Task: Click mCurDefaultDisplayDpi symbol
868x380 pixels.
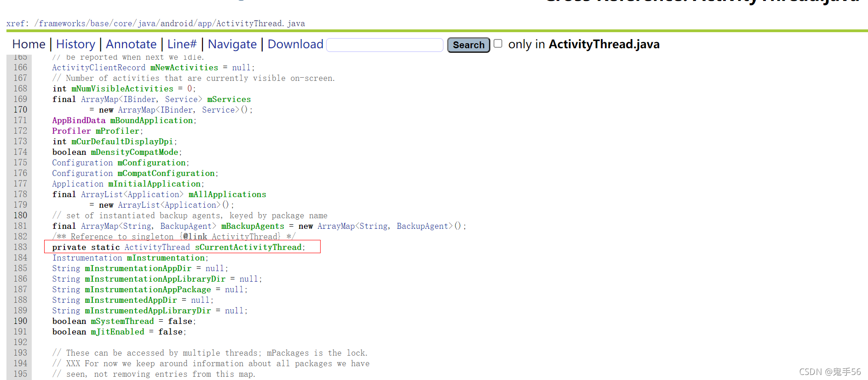Action: pyautogui.click(x=122, y=142)
